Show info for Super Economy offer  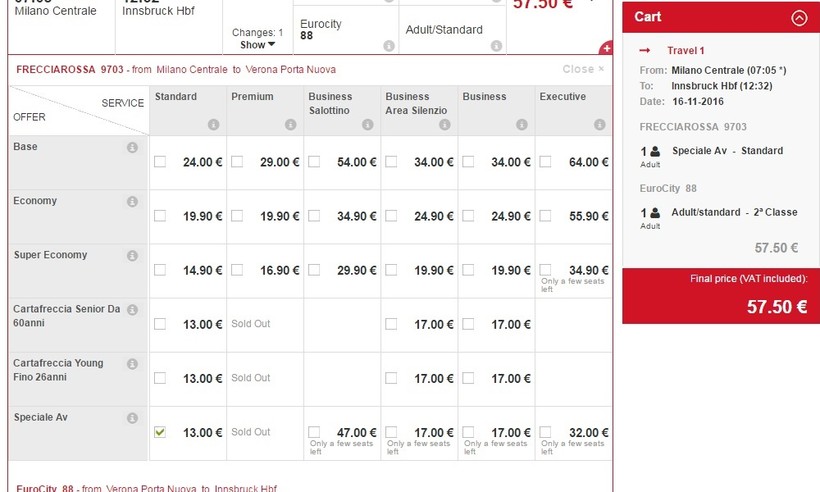point(132,256)
